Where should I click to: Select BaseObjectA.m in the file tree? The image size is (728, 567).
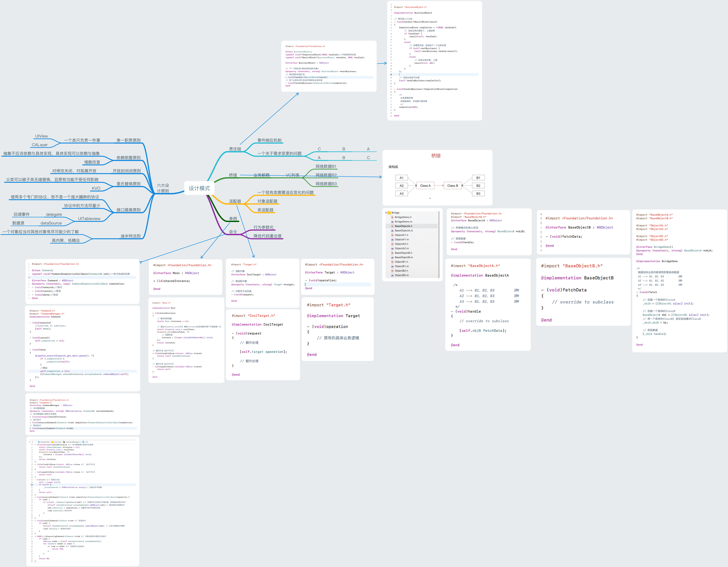pyautogui.click(x=404, y=231)
